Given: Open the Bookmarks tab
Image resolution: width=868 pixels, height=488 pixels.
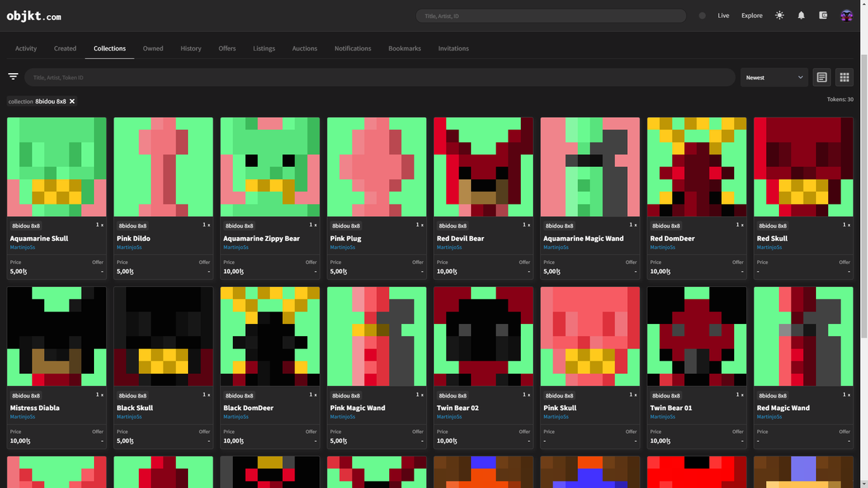Looking at the screenshot, I should (x=404, y=48).
